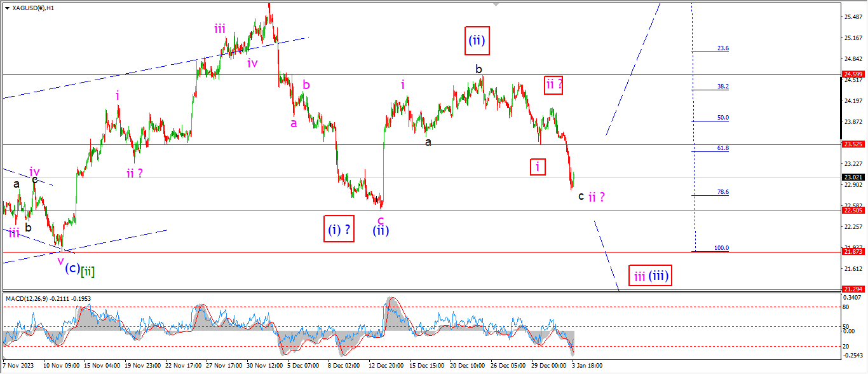The image size is (868, 374).
Task: Click the 100.0 Fibonacci level label
Action: click(x=721, y=248)
